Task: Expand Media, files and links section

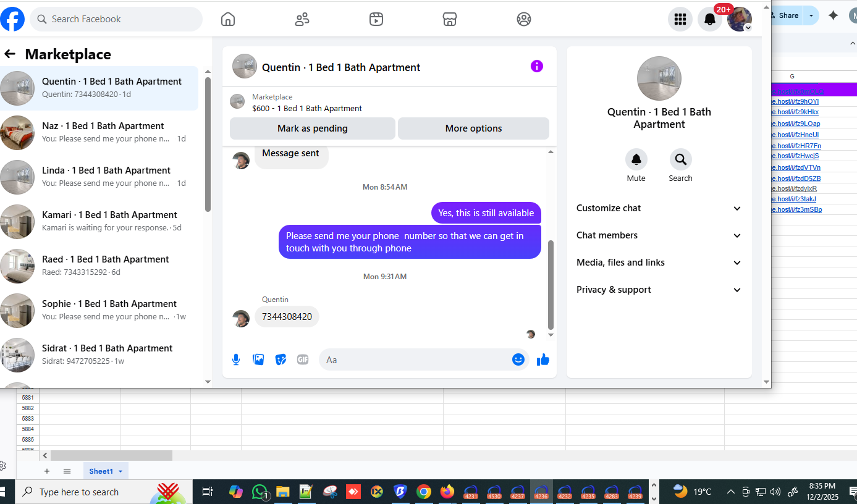Action: 659,262
